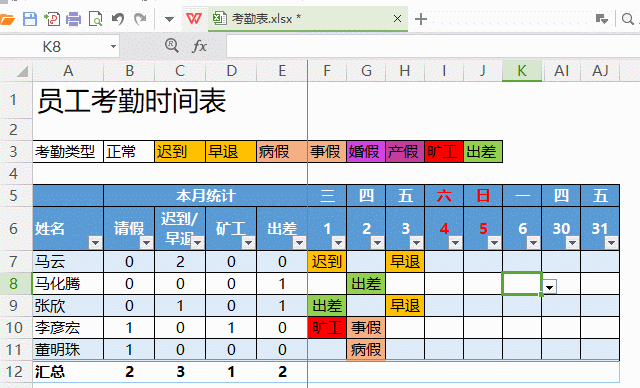Select the 事假 legend cell in row 3
The width and height of the screenshot is (640, 388).
tap(327, 152)
